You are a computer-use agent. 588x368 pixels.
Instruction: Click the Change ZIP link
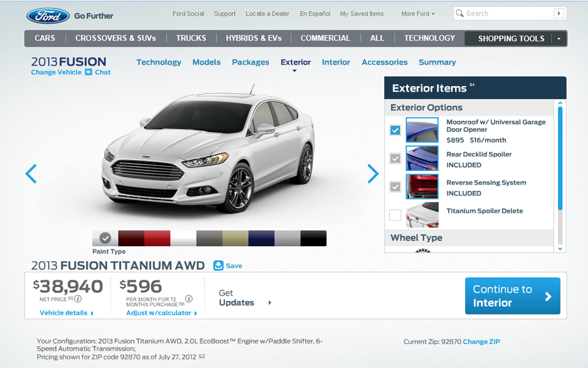click(481, 342)
